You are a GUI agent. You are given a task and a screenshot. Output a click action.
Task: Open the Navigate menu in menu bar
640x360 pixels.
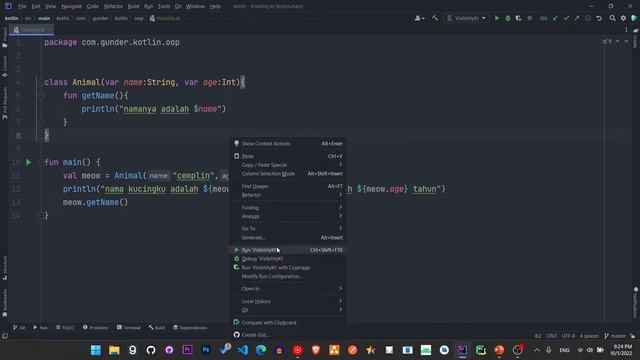coord(71,7)
